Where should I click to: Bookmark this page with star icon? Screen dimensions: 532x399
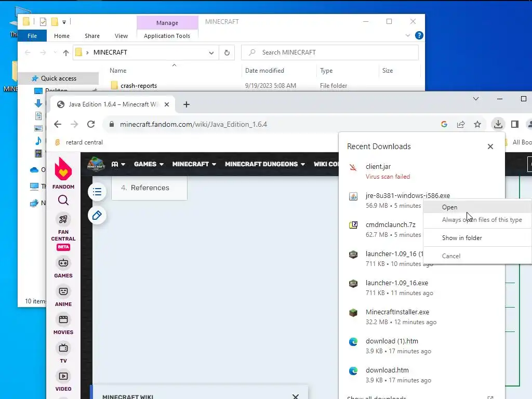point(477,124)
